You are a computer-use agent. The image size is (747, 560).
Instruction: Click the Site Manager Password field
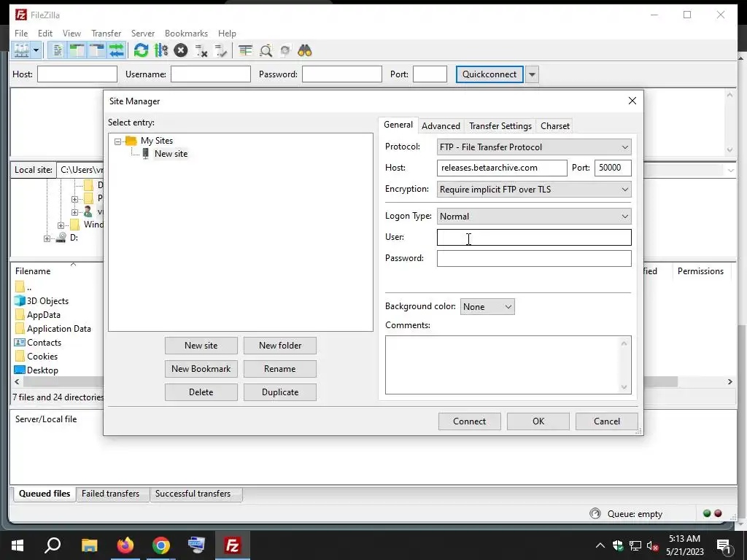tap(534, 258)
